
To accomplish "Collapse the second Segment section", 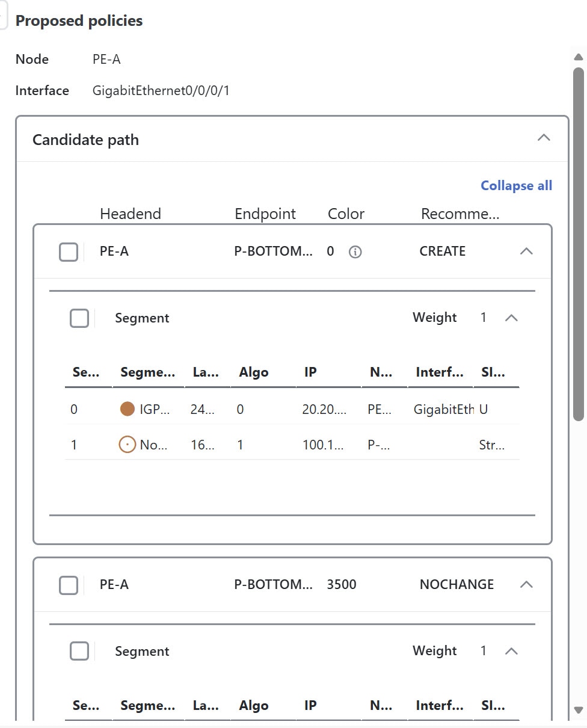I will (x=512, y=650).
